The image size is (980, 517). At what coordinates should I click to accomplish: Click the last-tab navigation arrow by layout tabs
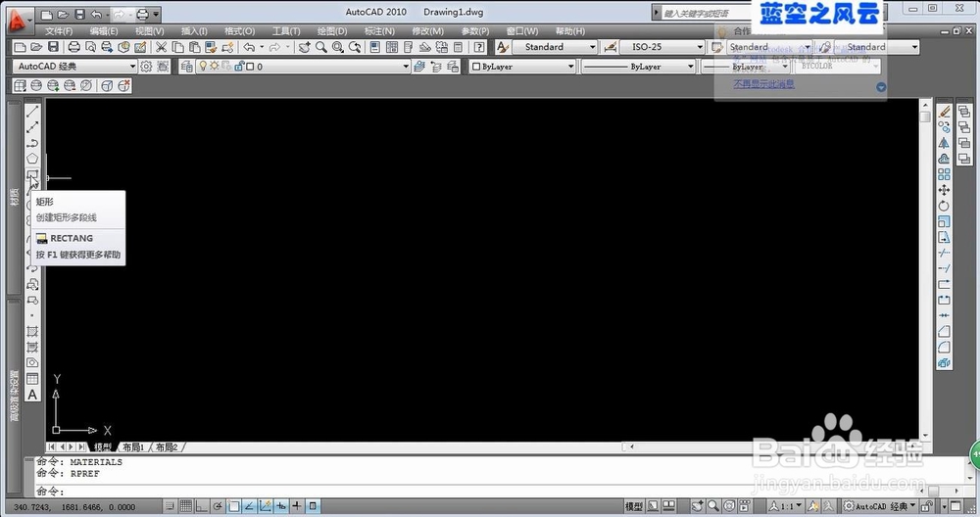click(81, 447)
